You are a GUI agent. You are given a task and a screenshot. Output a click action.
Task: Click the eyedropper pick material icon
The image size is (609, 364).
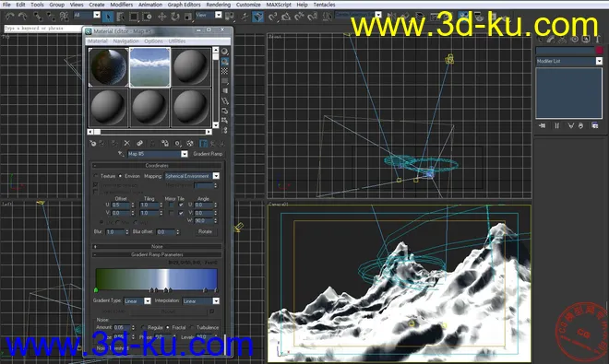pos(121,154)
